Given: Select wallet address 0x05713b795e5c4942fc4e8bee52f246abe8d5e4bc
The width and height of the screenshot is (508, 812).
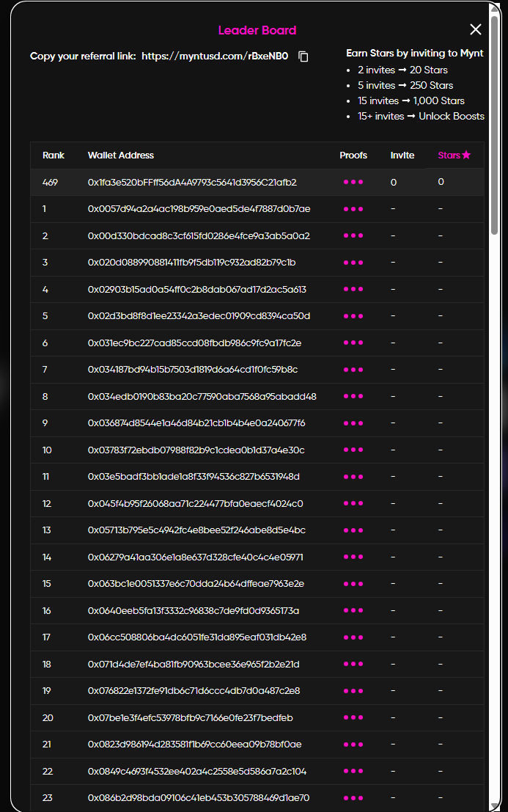Looking at the screenshot, I should 196,530.
